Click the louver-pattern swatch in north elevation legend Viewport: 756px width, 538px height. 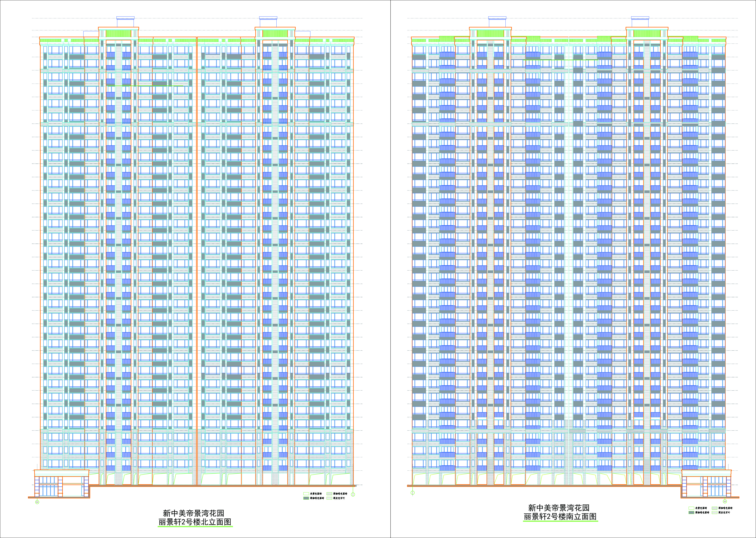(329, 498)
